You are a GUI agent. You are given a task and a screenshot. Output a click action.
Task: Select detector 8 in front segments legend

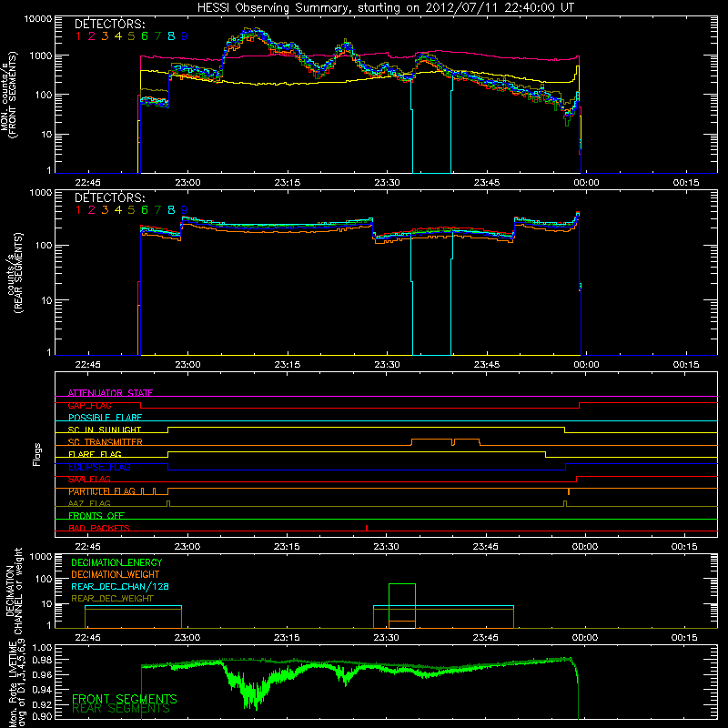coord(171,36)
